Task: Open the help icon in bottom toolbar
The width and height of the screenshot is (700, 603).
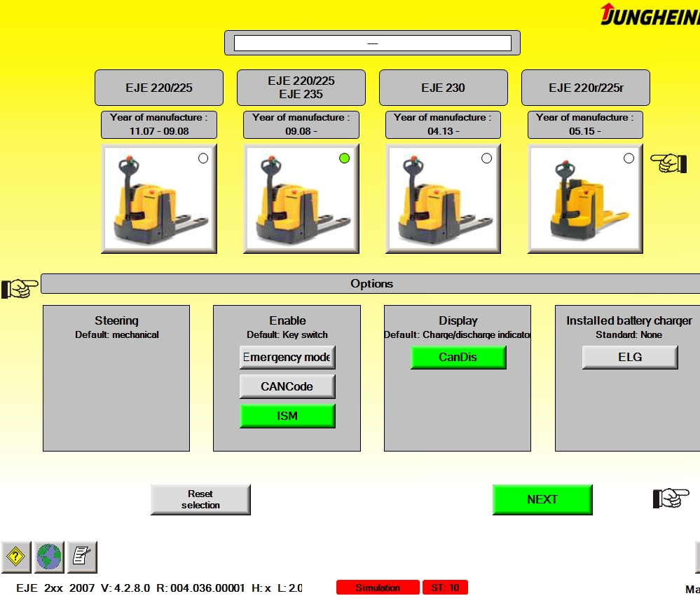Action: (x=15, y=557)
